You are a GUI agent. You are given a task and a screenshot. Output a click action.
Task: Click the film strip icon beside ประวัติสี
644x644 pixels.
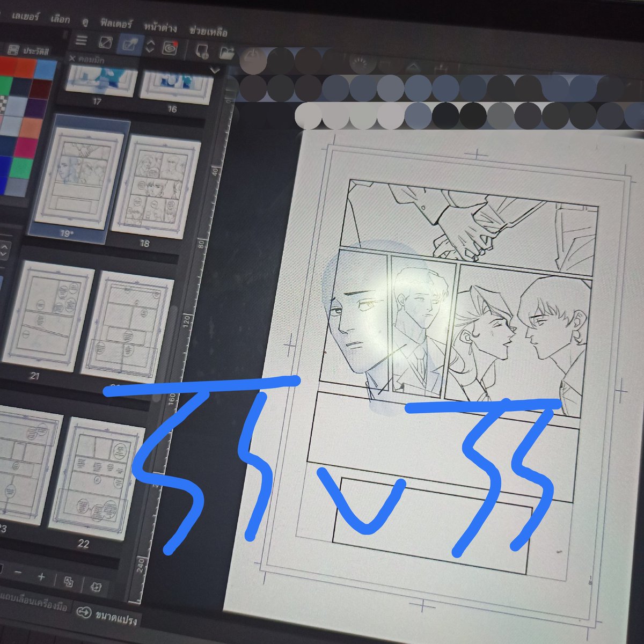pos(13,50)
